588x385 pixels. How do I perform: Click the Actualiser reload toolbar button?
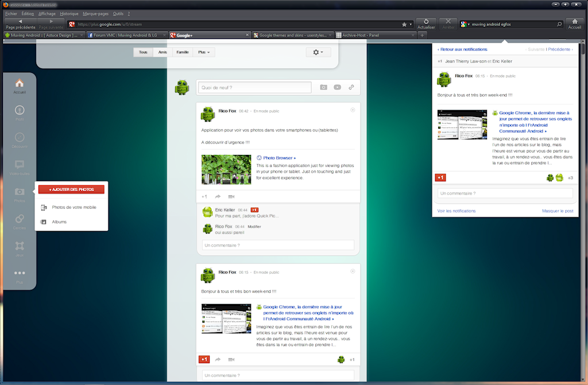(427, 24)
